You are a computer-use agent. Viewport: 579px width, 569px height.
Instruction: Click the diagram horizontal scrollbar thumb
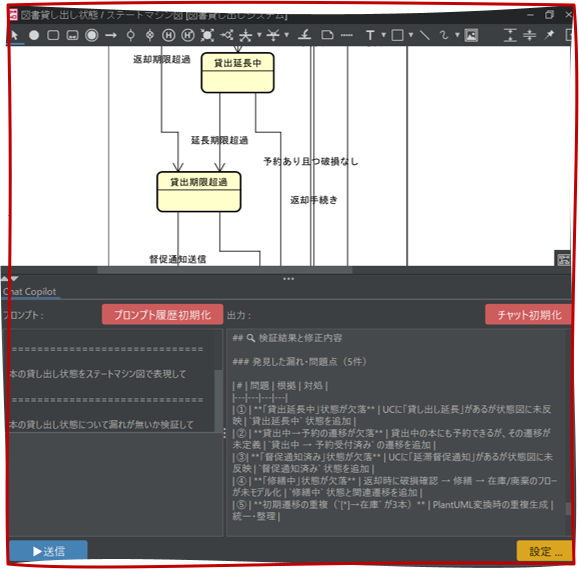click(x=225, y=270)
